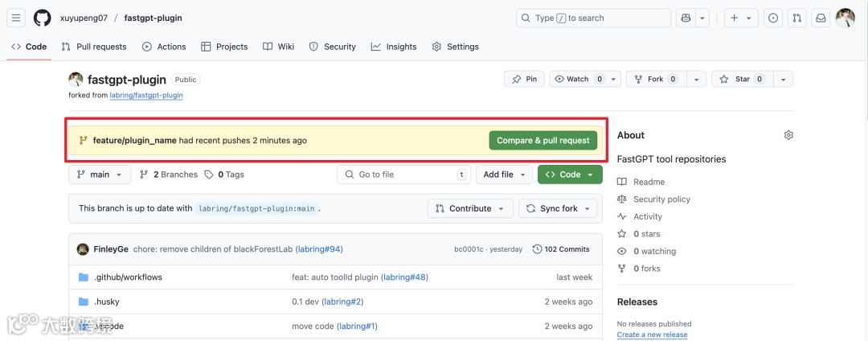
Task: Open the Contribute dropdown
Action: (470, 208)
